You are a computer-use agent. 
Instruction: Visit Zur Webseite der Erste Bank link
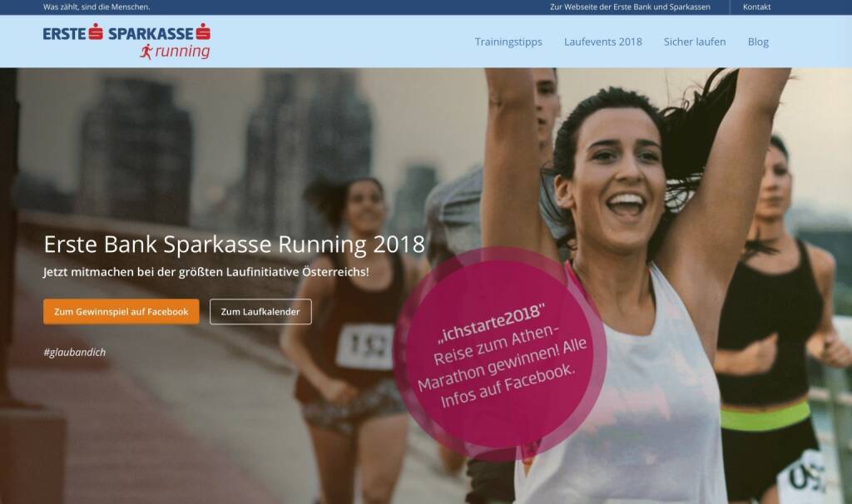pyautogui.click(x=630, y=7)
